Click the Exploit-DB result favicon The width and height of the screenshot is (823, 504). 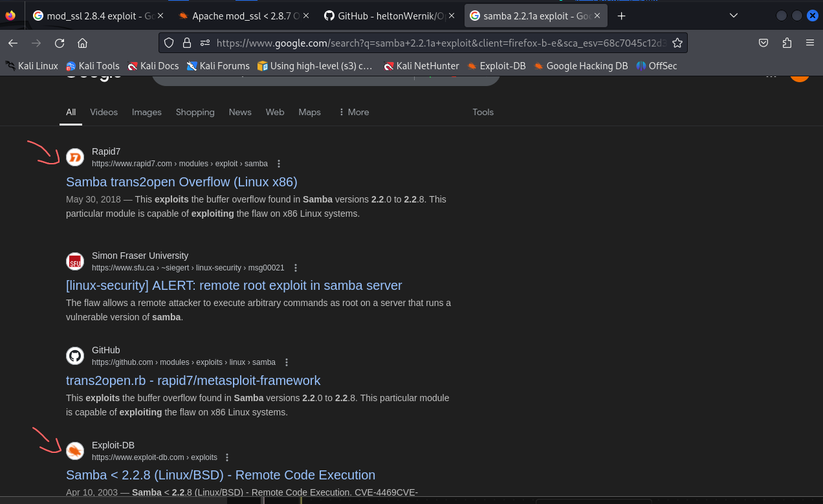click(75, 451)
